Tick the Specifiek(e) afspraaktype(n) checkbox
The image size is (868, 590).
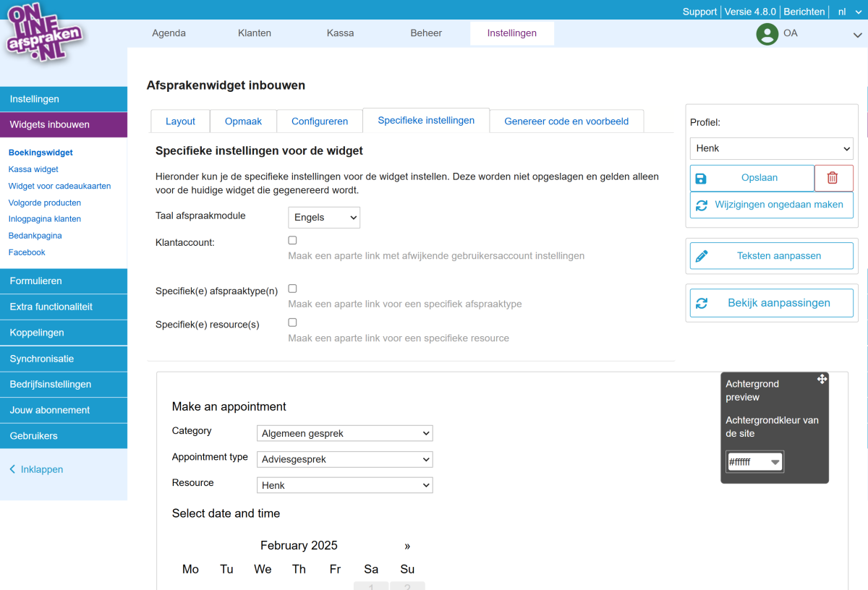(x=292, y=288)
